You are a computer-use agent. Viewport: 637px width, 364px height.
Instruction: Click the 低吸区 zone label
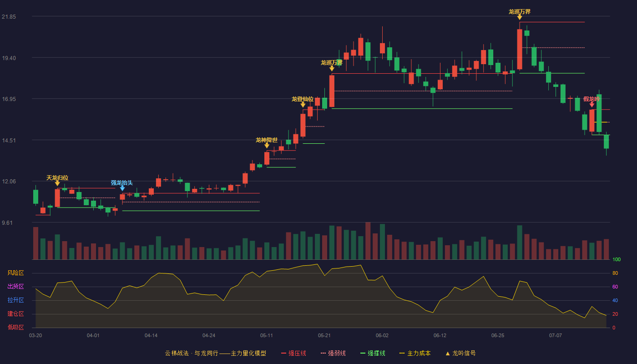pos(16,327)
